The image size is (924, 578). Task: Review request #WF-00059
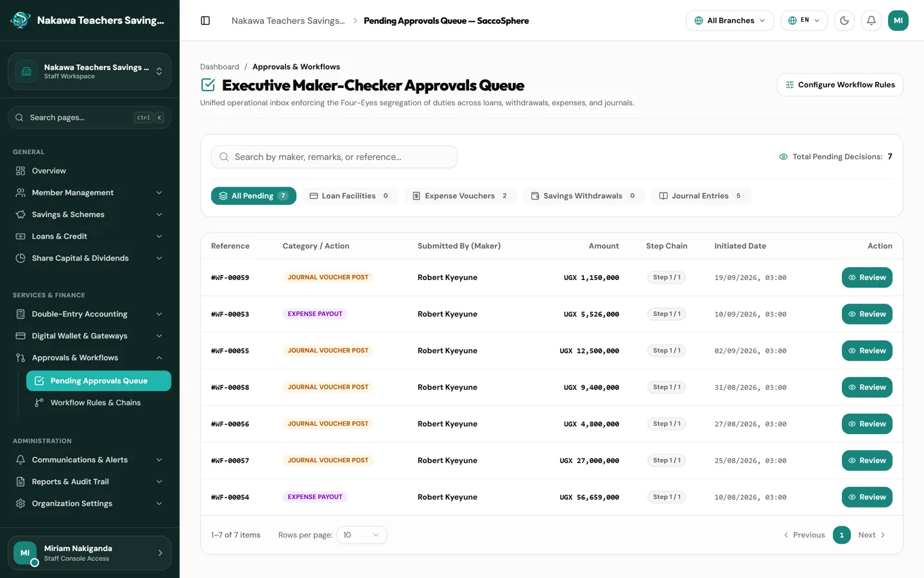[x=867, y=277]
